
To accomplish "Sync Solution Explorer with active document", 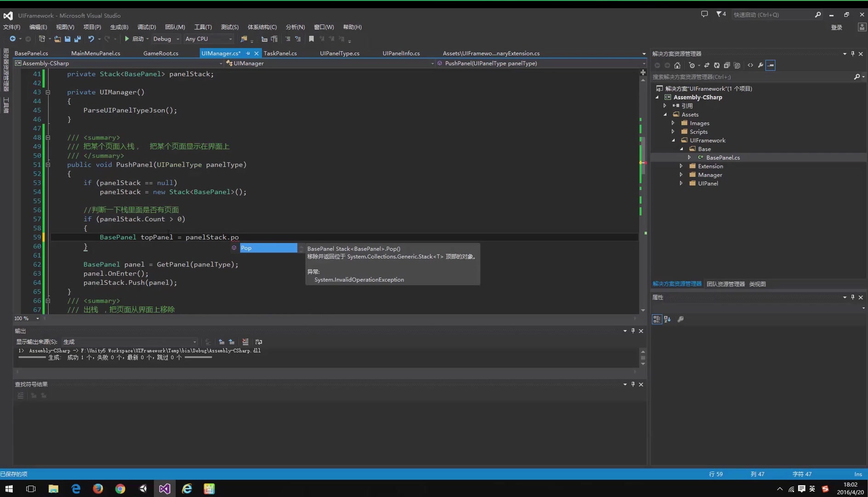I will tap(707, 65).
